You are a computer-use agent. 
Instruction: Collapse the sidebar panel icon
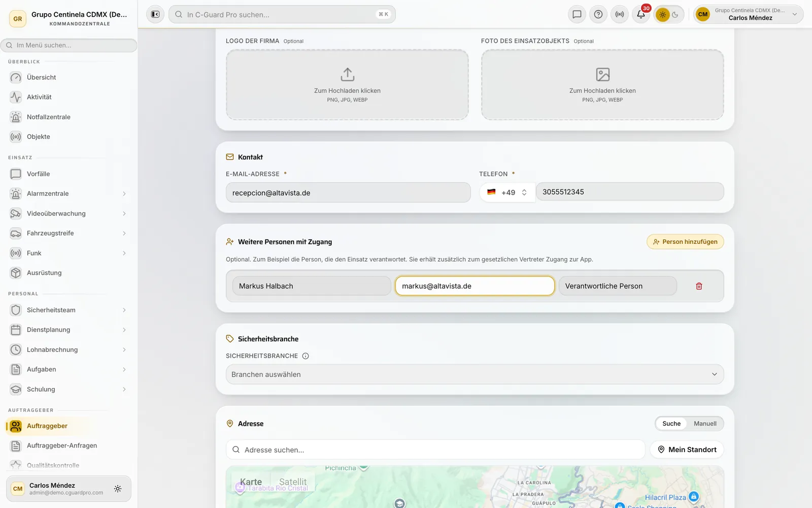(155, 14)
